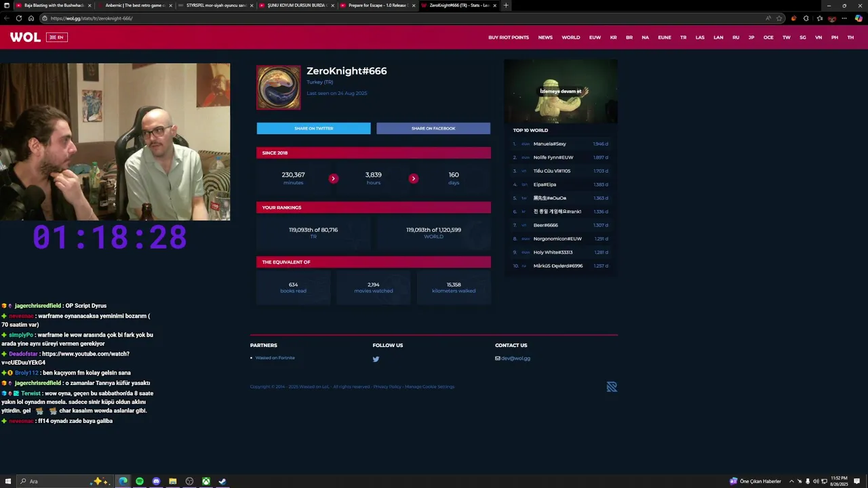Close the ZeroKnight#666 stats tab

pyautogui.click(x=494, y=5)
